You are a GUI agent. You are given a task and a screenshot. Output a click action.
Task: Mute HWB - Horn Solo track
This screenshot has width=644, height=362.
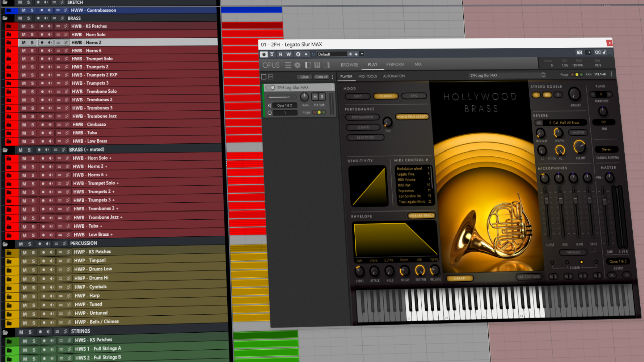click(23, 35)
